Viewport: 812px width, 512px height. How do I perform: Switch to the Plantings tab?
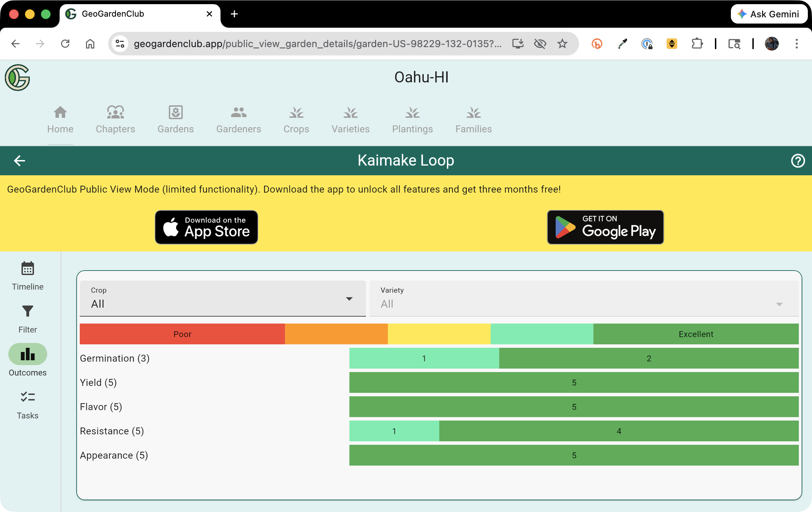(412, 119)
